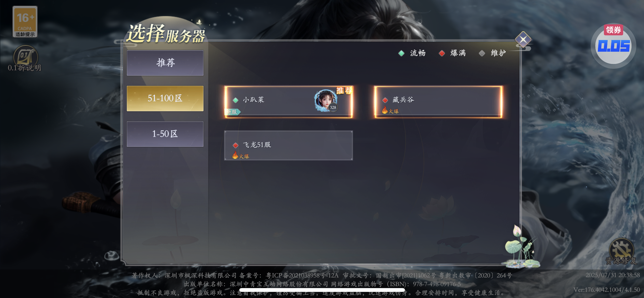Click the 新服 tag on 小趴菜
The height and width of the screenshot is (298, 644).
232,112
